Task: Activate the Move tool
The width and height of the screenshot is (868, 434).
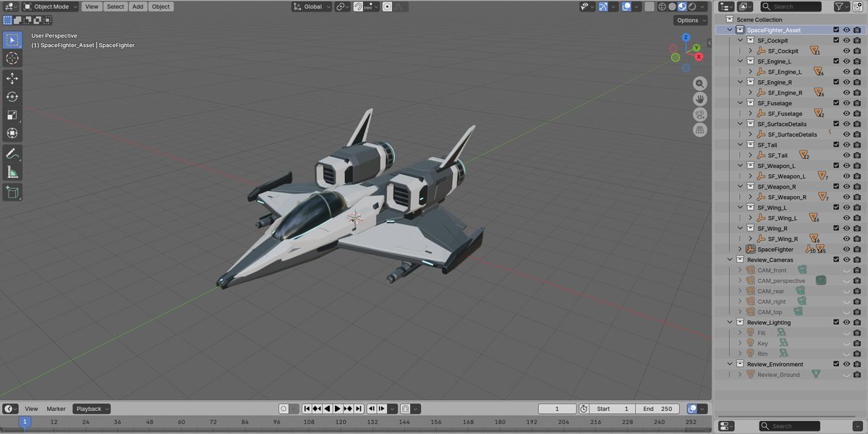Action: (12, 78)
